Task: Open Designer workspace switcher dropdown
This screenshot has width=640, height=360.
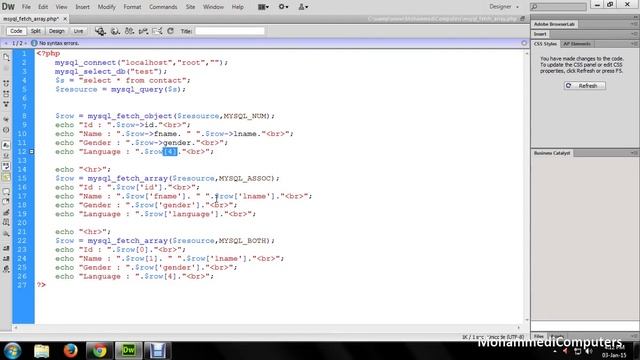Action: [504, 7]
